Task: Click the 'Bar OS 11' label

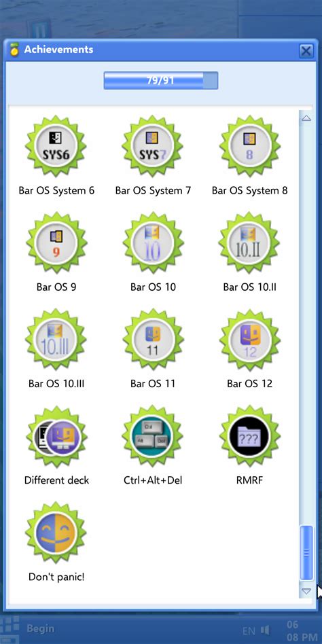Action: (153, 384)
